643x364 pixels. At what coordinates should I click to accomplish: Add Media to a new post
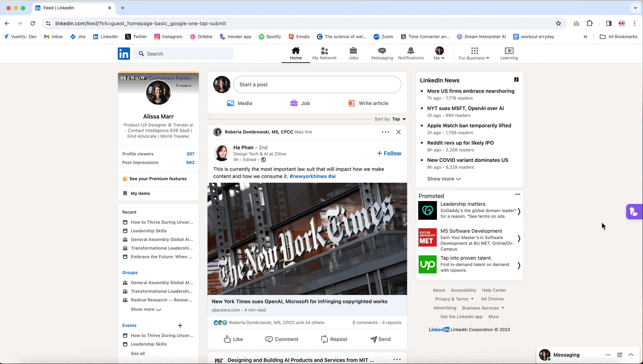click(x=240, y=103)
